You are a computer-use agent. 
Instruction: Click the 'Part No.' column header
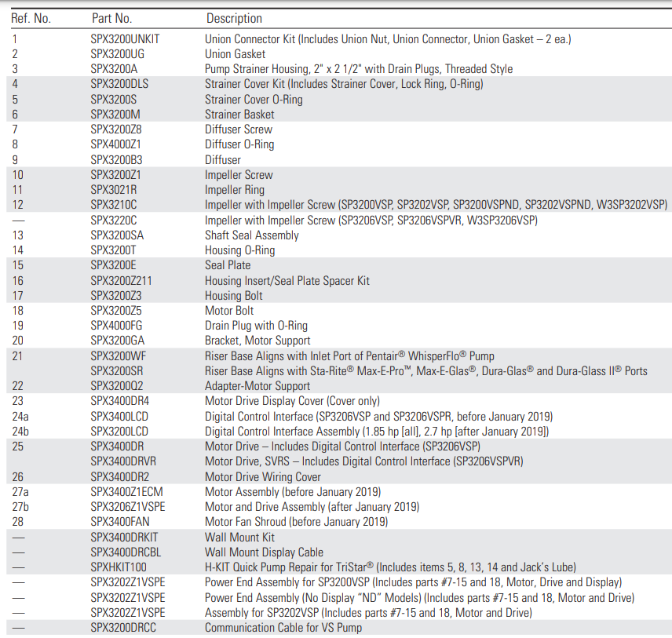(111, 18)
